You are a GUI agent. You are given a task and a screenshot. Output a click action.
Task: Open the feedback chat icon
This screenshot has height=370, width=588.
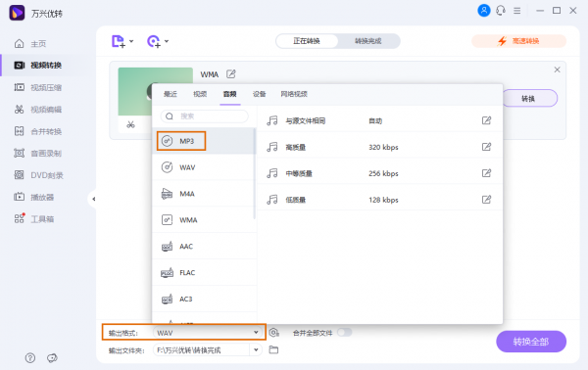click(x=52, y=358)
